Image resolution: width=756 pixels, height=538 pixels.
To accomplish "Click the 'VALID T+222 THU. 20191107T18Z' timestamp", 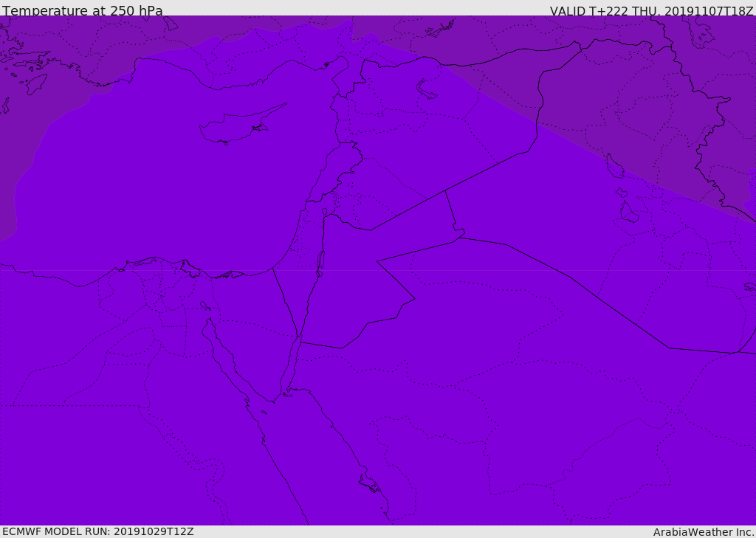I will click(652, 10).
